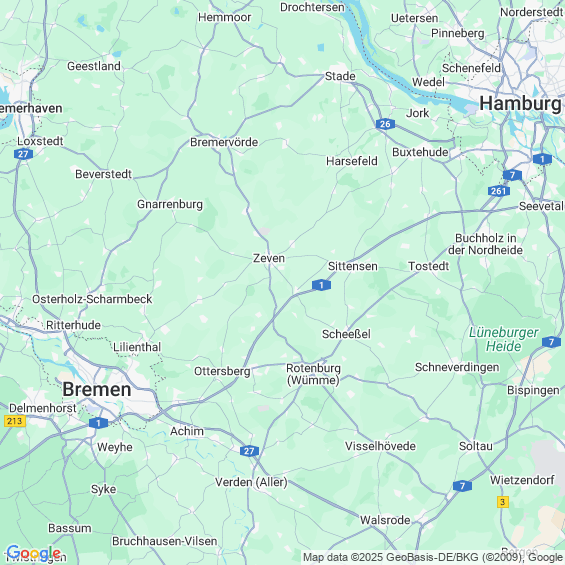Click the A1 shield near Sittensen
Screen dimensions: 565x565
(321, 285)
